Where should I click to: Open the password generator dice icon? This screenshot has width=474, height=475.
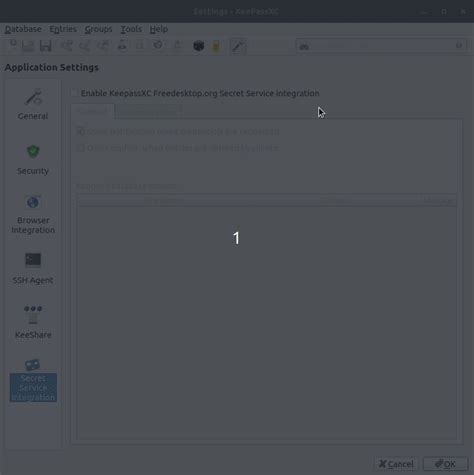pos(199,46)
